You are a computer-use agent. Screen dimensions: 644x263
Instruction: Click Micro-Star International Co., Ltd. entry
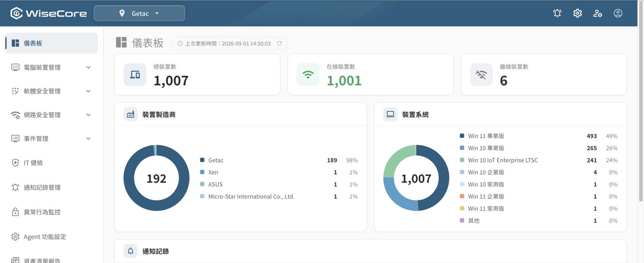click(x=279, y=196)
